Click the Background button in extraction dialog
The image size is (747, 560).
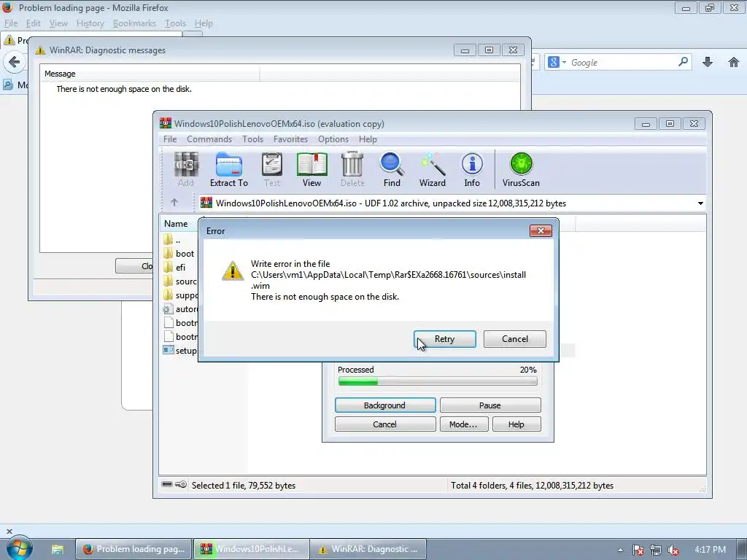click(385, 405)
